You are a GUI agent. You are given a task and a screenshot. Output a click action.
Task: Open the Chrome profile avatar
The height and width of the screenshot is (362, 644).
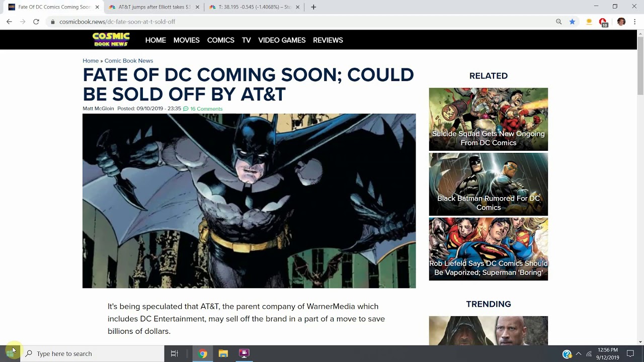coord(621,22)
